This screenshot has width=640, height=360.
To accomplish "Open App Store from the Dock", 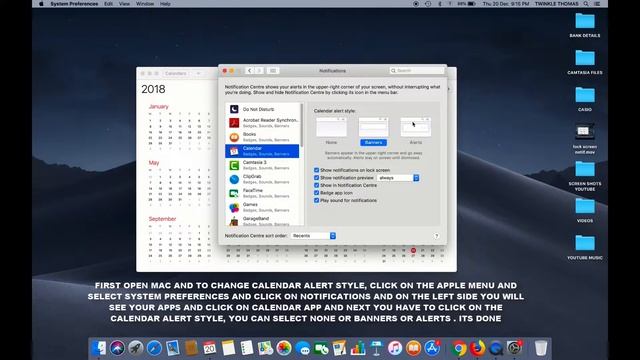I will 432,348.
